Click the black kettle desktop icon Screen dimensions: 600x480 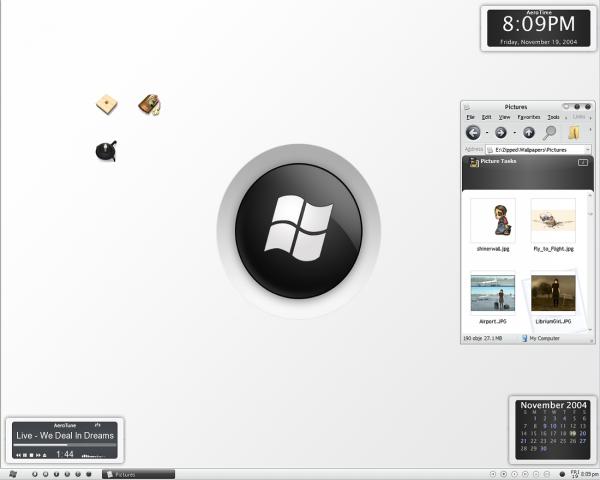tap(106, 151)
